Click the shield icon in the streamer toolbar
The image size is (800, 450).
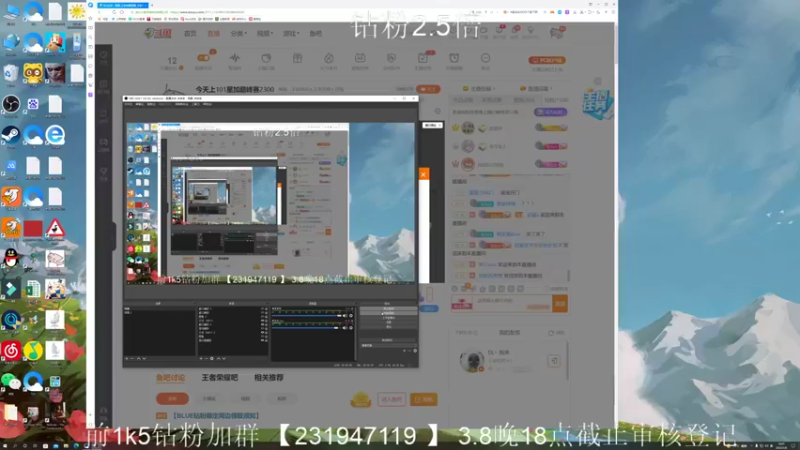391,58
